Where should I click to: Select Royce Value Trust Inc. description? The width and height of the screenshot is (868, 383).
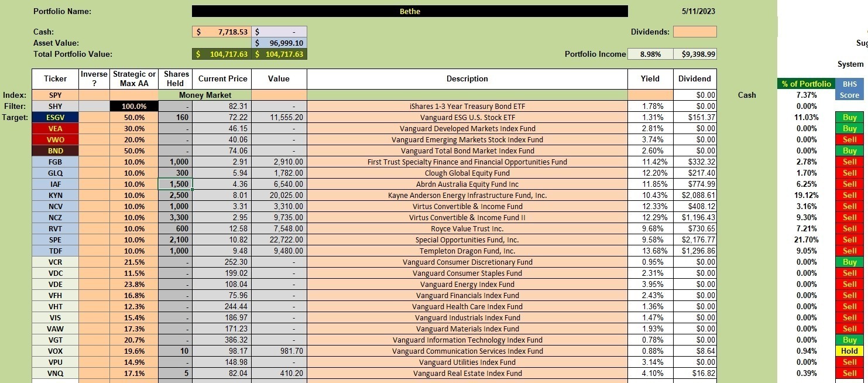pyautogui.click(x=467, y=228)
